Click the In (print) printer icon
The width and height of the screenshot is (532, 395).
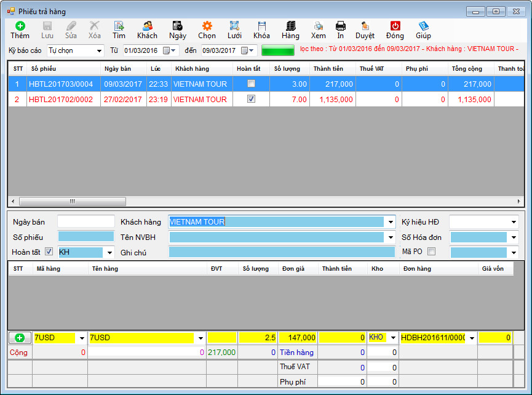[x=340, y=26]
